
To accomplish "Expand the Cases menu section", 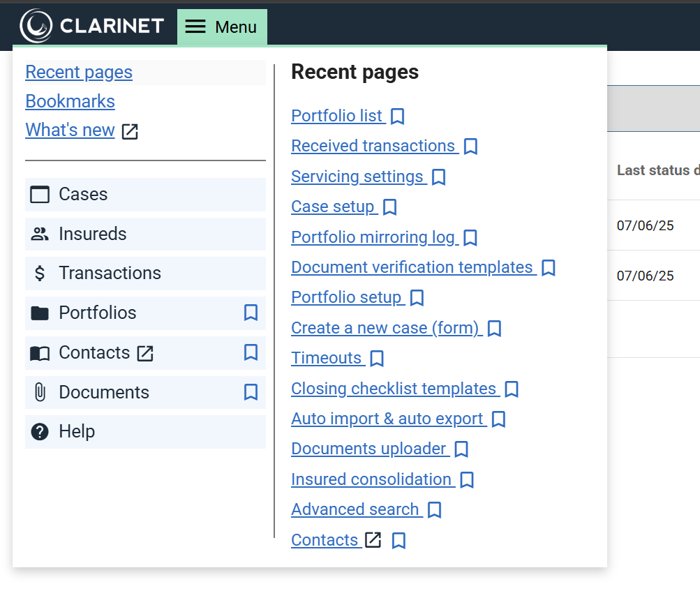I will [145, 194].
